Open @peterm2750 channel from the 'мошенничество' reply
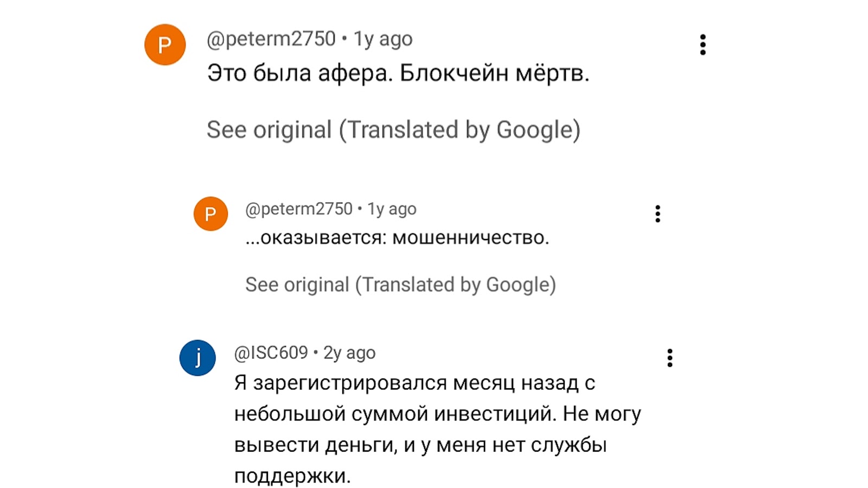 coord(298,209)
